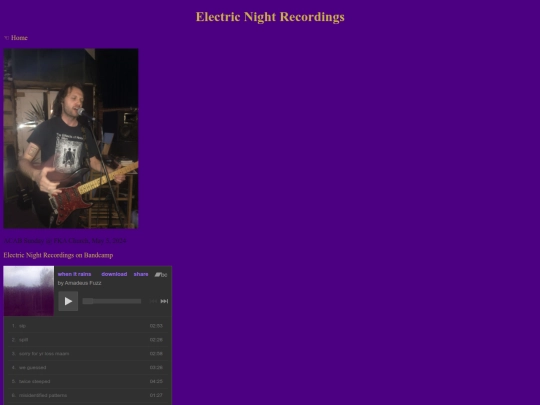Open the guitarist performance photo

click(71, 138)
